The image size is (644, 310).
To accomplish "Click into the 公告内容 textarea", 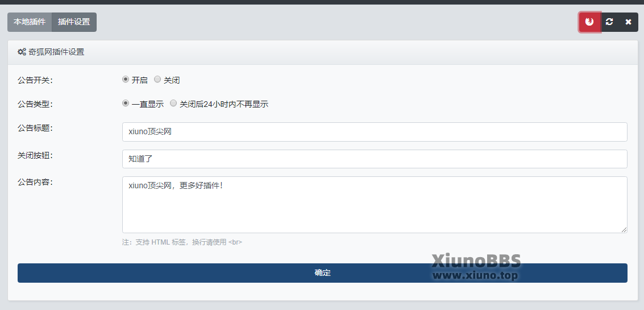I will pos(375,205).
